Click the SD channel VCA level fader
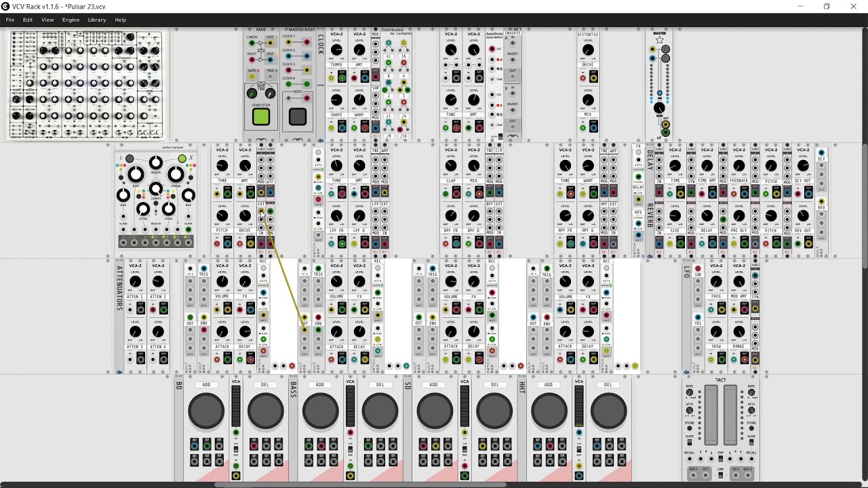The height and width of the screenshot is (488, 868). tap(465, 407)
